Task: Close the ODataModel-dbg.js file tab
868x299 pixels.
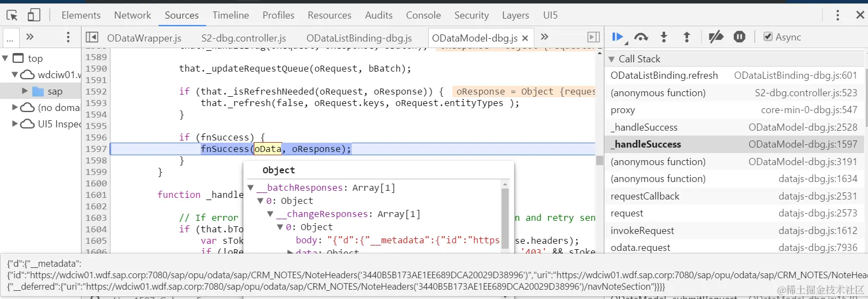Action: 525,38
